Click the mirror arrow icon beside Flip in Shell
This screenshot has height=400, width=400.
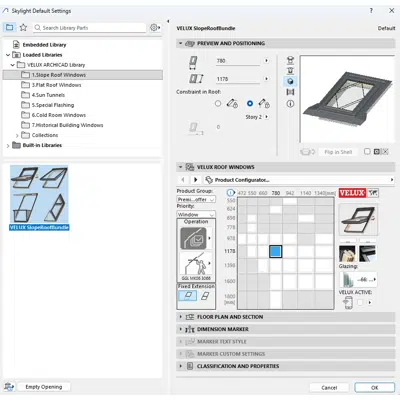[307, 152]
